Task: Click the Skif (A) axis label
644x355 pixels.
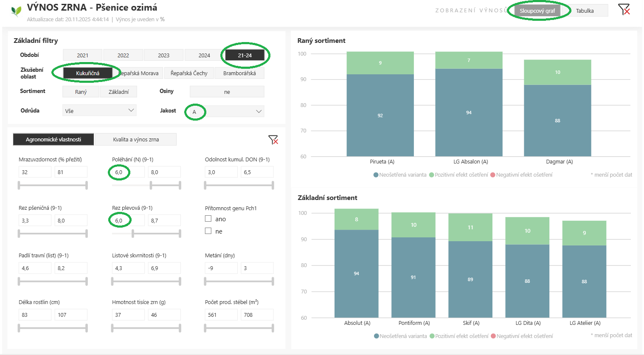Action: [x=471, y=323]
